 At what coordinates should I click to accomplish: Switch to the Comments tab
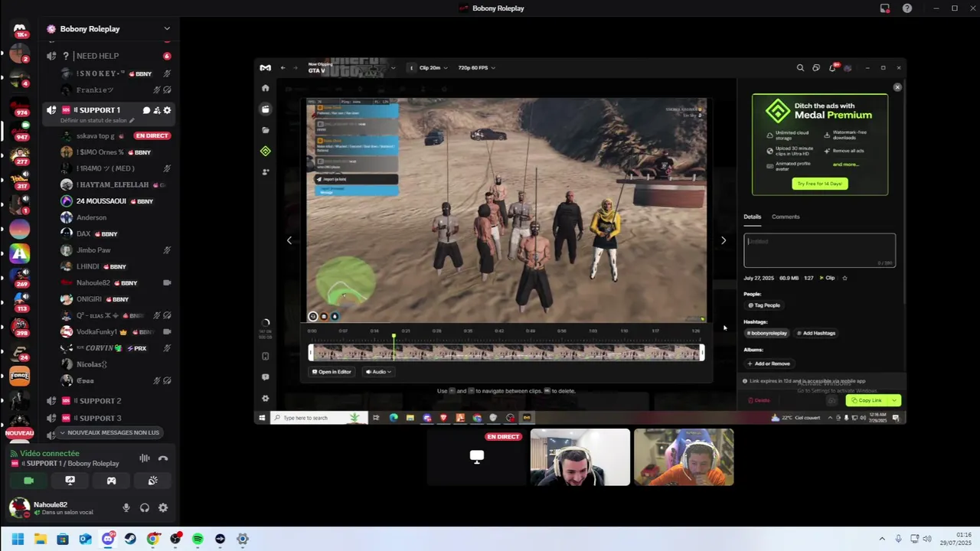(x=786, y=217)
